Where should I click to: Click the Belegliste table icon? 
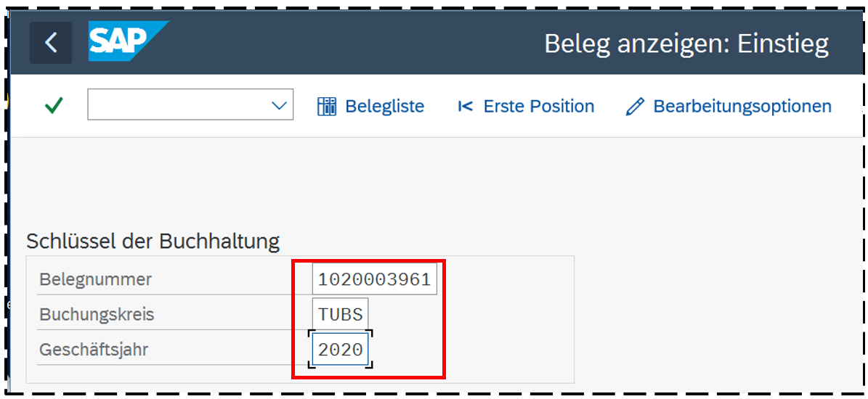point(327,107)
